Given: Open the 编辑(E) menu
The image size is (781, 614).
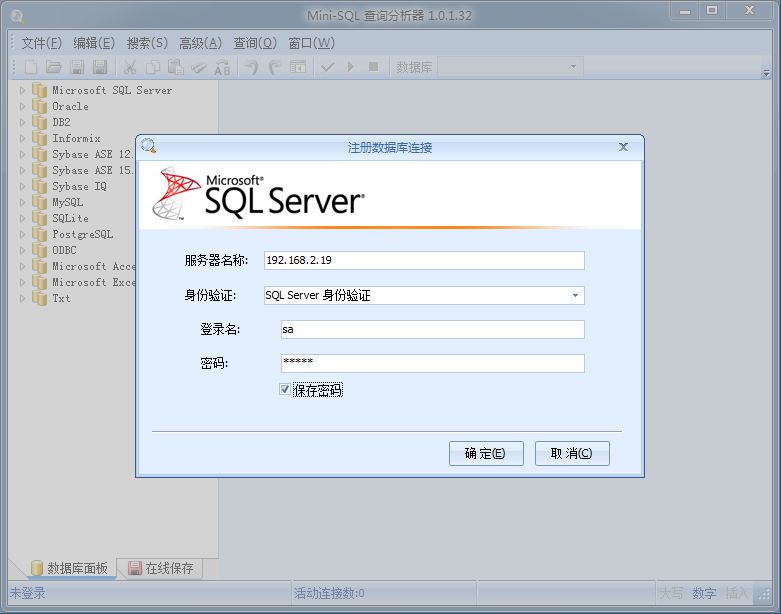Looking at the screenshot, I should 94,43.
